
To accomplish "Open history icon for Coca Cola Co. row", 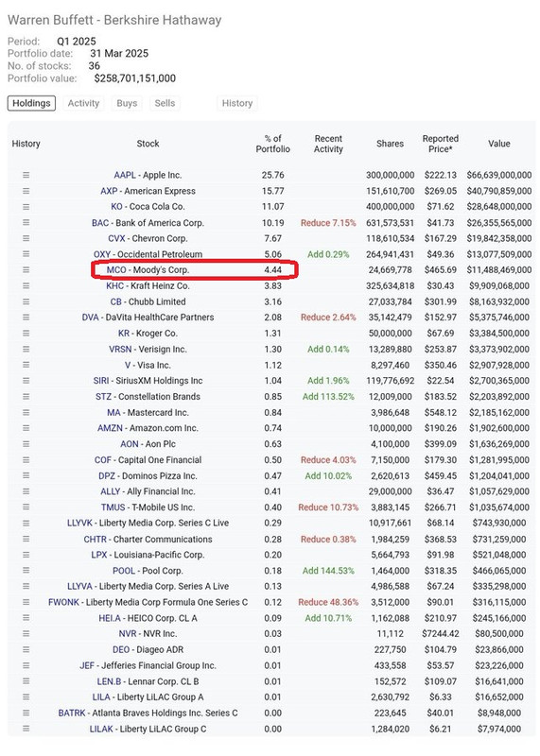I will tap(26, 207).
